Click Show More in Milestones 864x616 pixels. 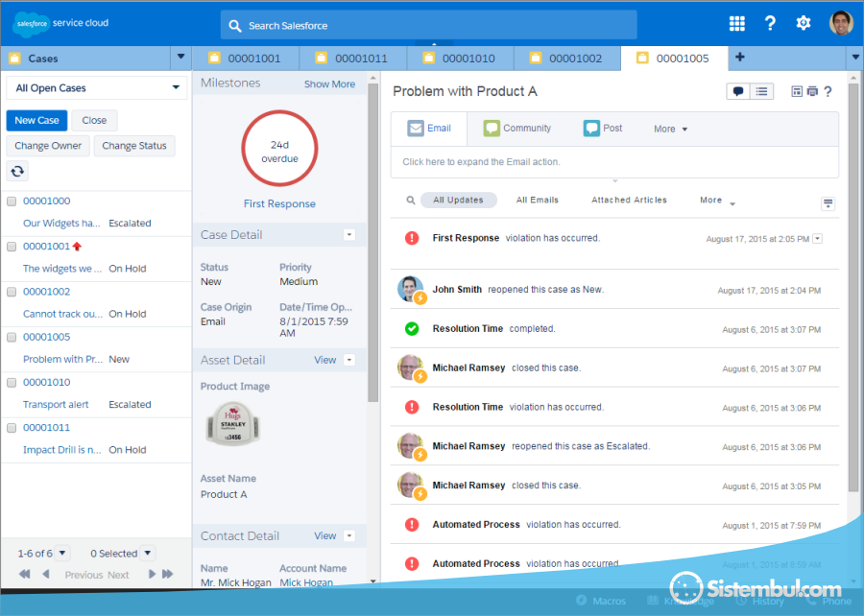(x=329, y=84)
